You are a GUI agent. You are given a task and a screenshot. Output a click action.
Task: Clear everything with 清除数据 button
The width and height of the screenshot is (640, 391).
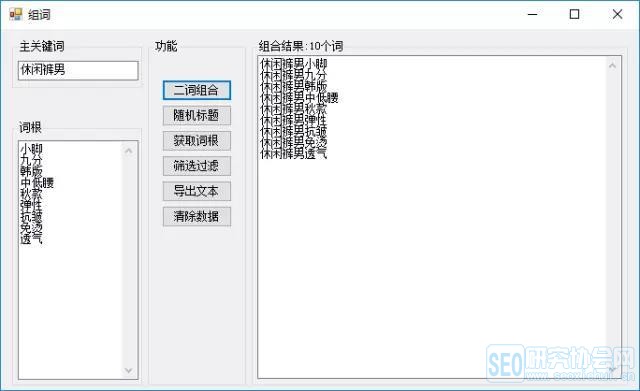point(197,216)
